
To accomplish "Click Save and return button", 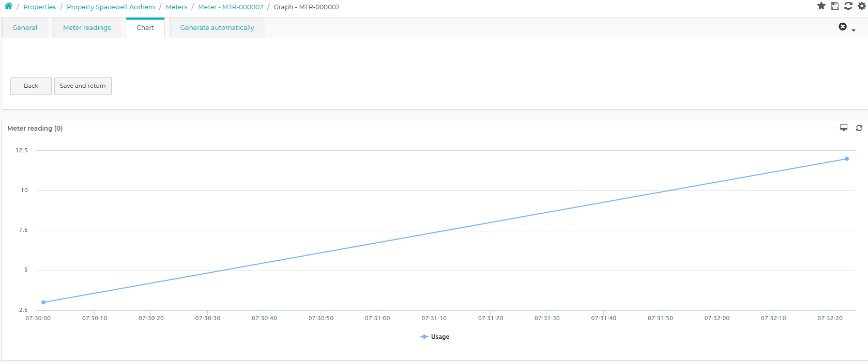I will [x=83, y=86].
